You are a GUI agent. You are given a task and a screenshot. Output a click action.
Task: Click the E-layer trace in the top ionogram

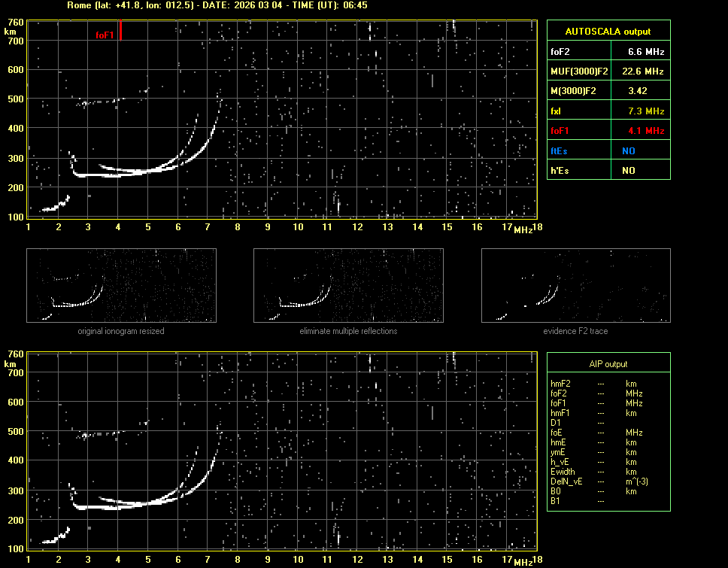(57, 206)
